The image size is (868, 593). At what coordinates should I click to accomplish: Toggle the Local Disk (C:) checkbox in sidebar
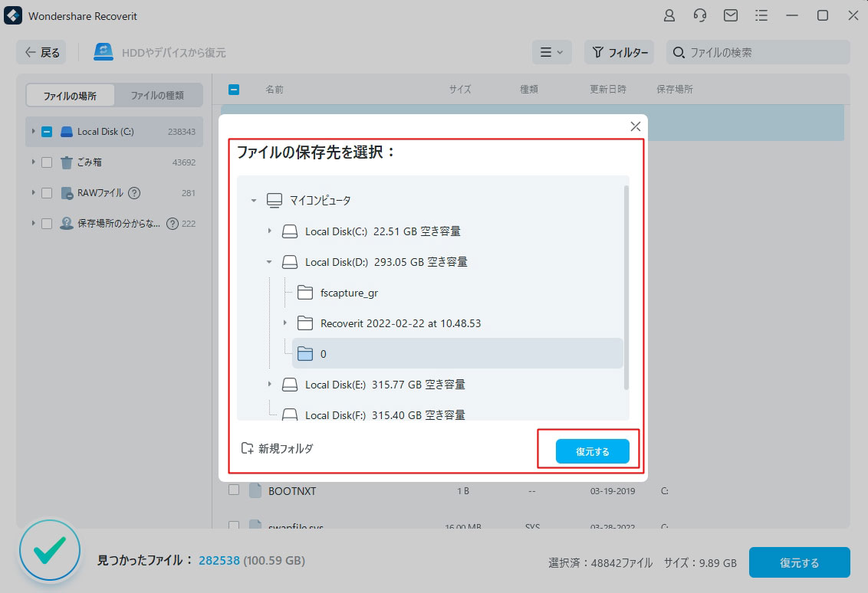47,132
